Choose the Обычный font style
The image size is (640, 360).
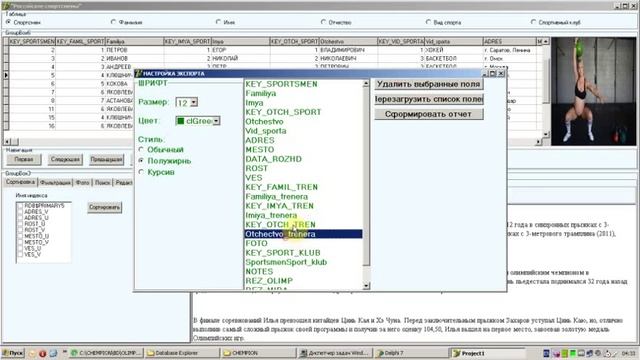[141, 150]
